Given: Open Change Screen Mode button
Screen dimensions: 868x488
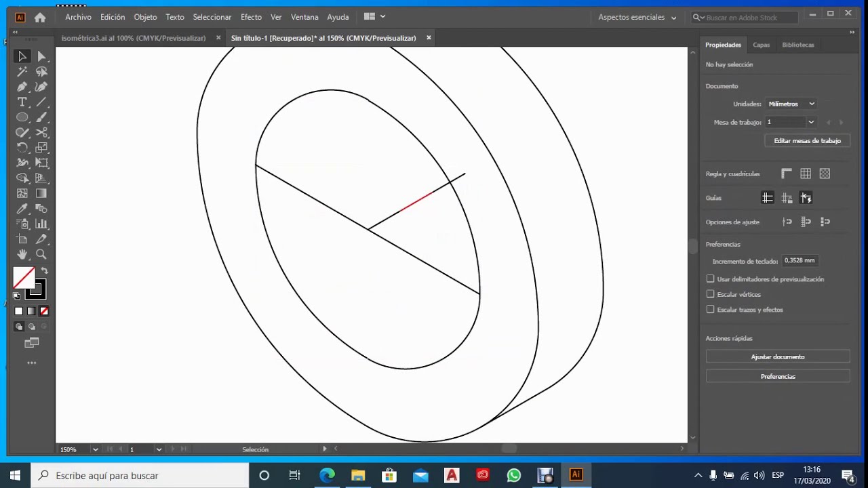Looking at the screenshot, I should click(32, 344).
